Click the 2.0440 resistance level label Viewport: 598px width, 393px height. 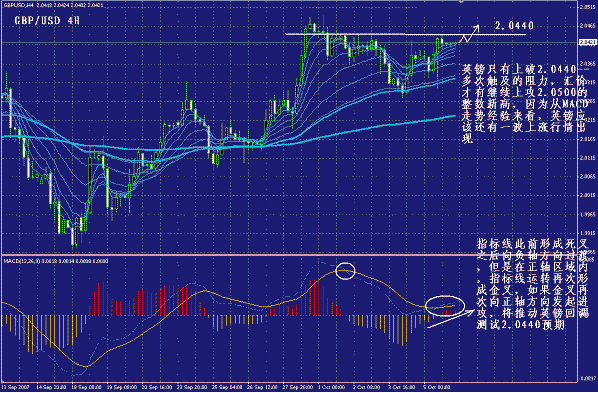coord(514,25)
